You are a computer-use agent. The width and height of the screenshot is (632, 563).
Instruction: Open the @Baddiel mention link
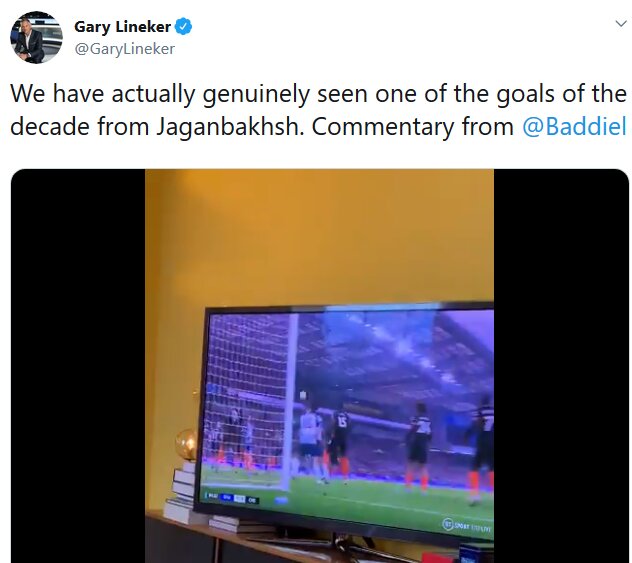pyautogui.click(x=574, y=127)
